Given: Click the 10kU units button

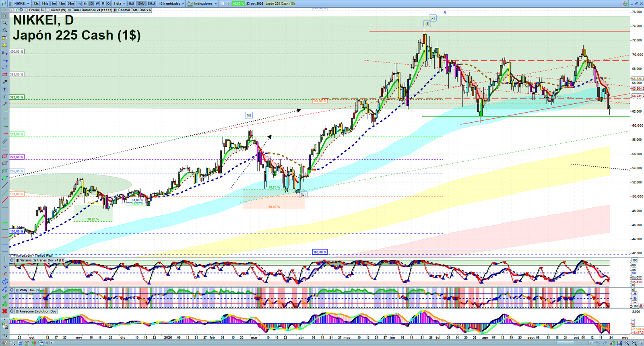Looking at the screenshot, I should (140, 4).
